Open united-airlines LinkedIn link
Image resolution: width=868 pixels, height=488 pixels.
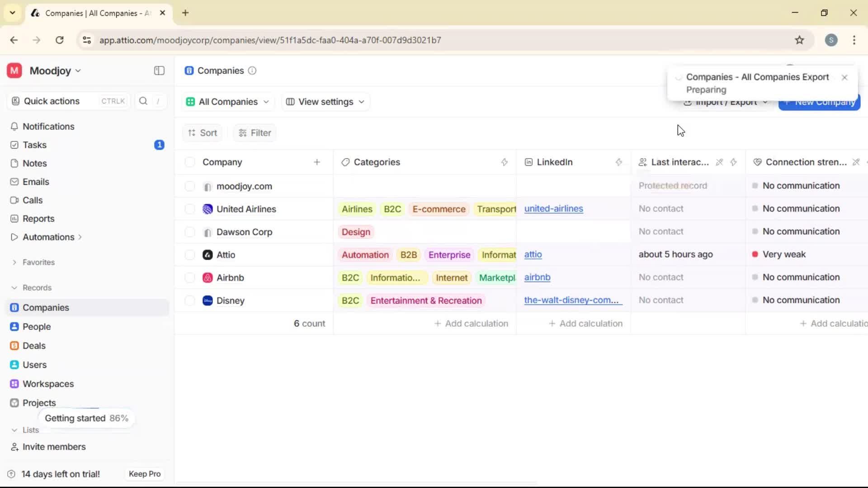(x=553, y=209)
